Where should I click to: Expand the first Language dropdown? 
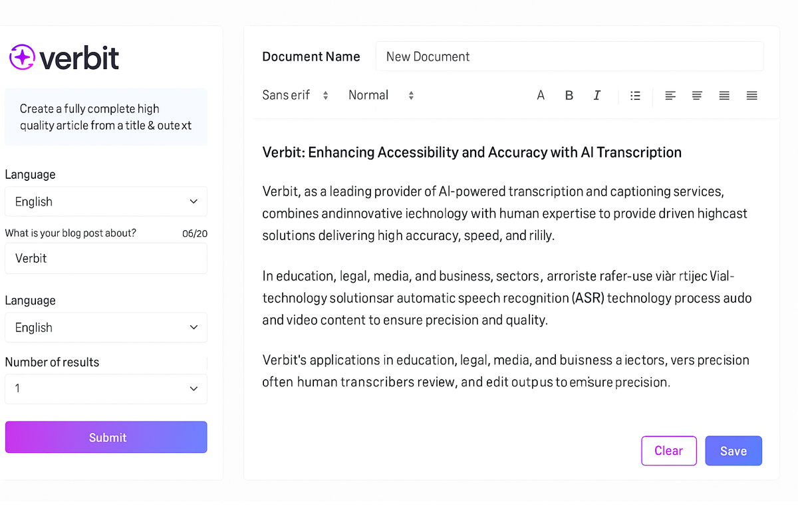click(x=106, y=201)
